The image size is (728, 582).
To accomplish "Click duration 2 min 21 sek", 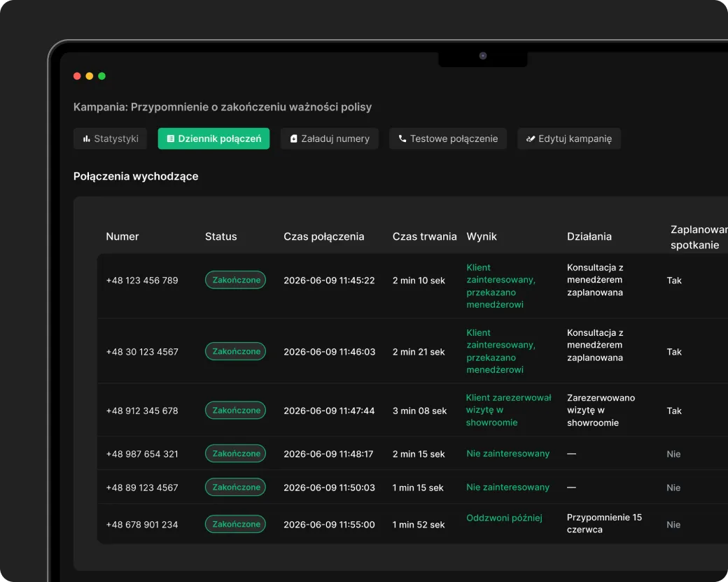I will (x=419, y=352).
